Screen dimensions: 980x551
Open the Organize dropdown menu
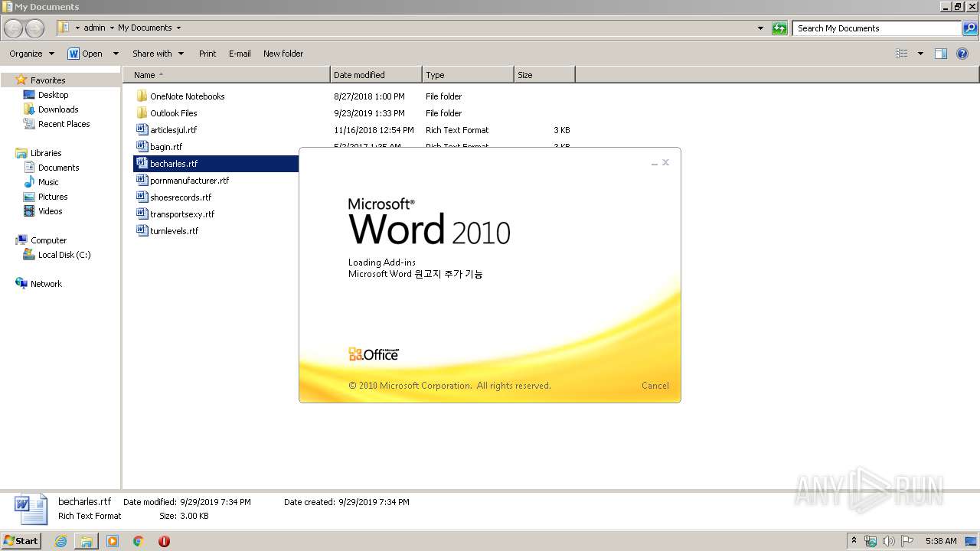pyautogui.click(x=31, y=54)
